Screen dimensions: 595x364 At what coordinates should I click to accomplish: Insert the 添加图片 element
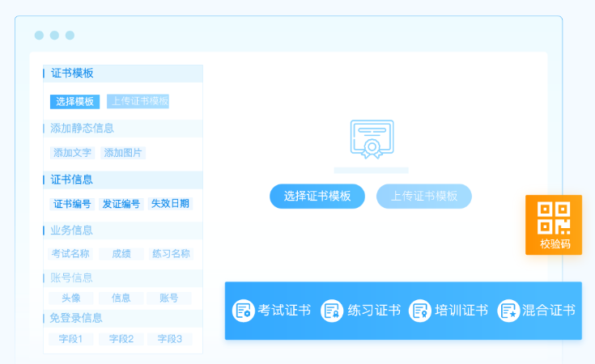(x=123, y=153)
